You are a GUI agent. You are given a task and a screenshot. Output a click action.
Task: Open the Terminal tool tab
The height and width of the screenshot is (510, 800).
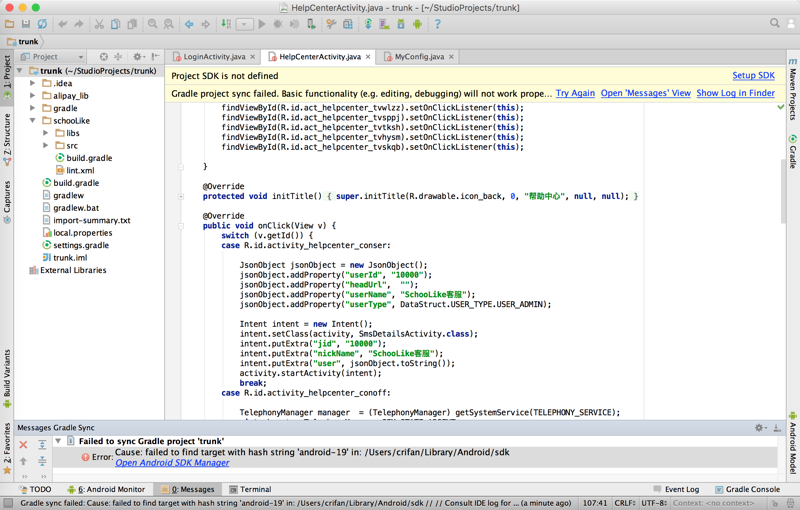click(x=250, y=490)
